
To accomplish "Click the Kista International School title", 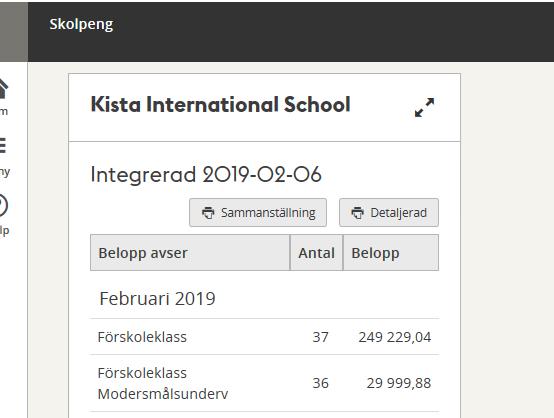I will (220, 105).
